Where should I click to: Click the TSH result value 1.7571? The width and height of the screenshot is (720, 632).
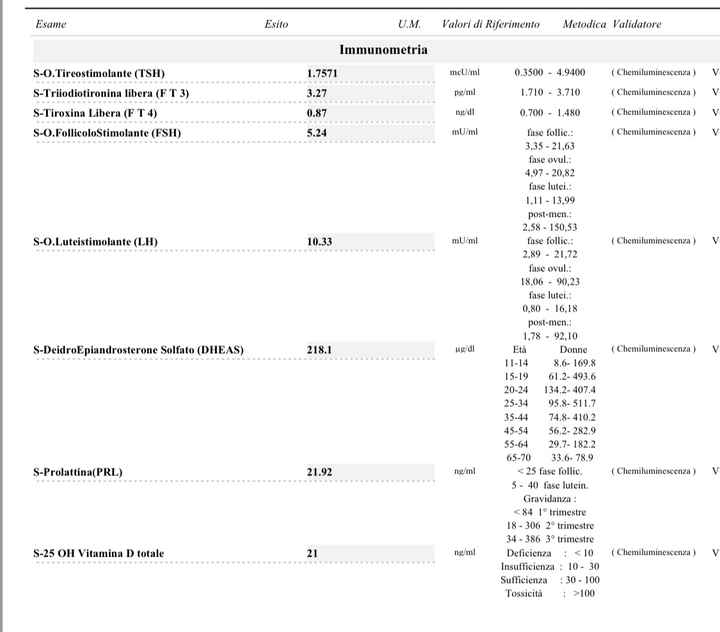coord(324,73)
